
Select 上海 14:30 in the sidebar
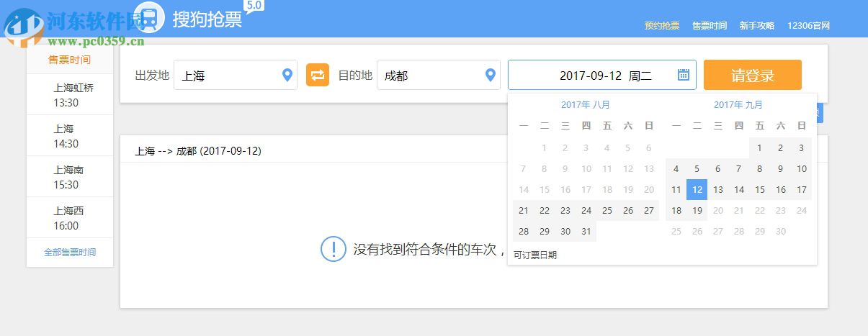click(x=70, y=136)
